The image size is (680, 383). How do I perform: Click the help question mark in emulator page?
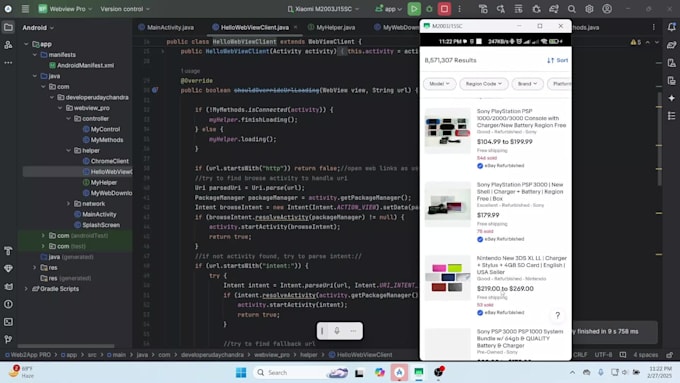pyautogui.click(x=558, y=315)
